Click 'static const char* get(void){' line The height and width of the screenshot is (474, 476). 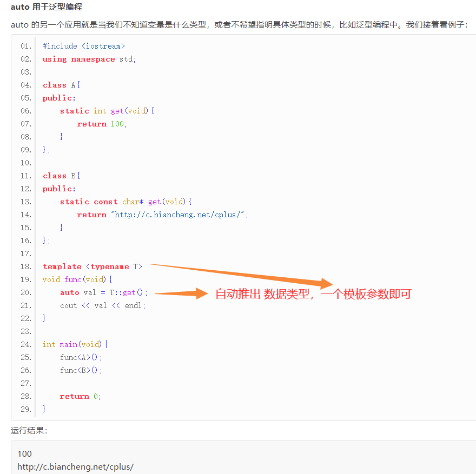pyautogui.click(x=125, y=202)
